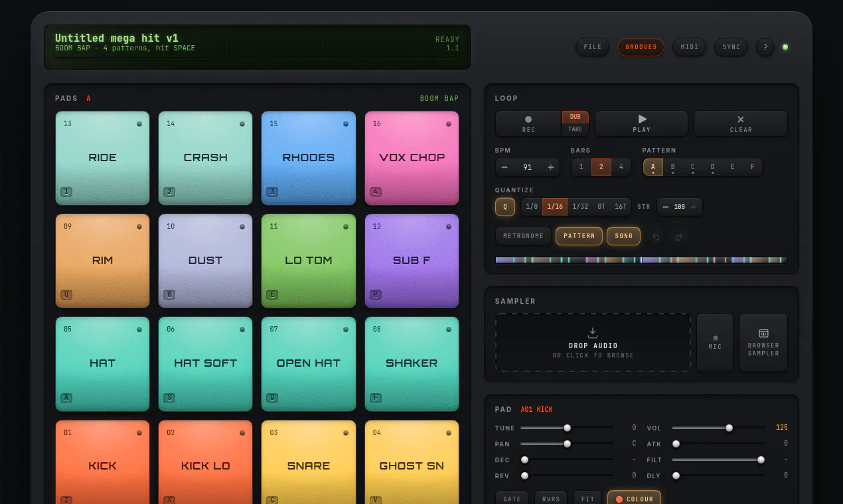Screen dimensions: 843x504
Task: Open the MIDI menu
Action: coord(690,47)
